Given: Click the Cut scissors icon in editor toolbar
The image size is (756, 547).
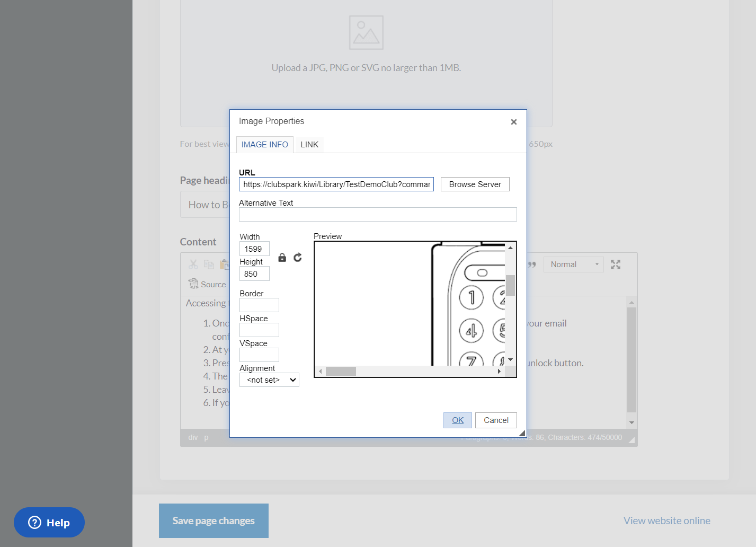Looking at the screenshot, I should 193,264.
